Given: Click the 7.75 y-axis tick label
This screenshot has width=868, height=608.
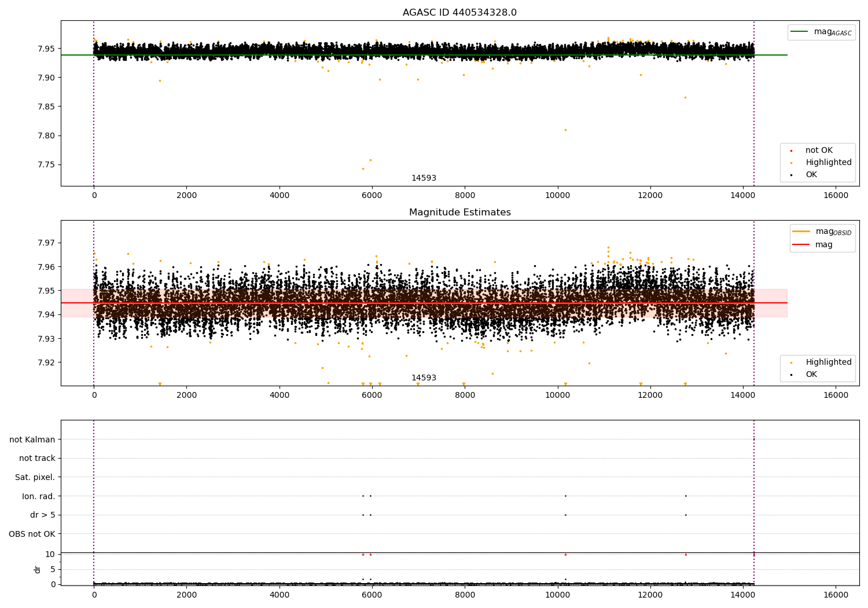Looking at the screenshot, I should pos(45,165).
